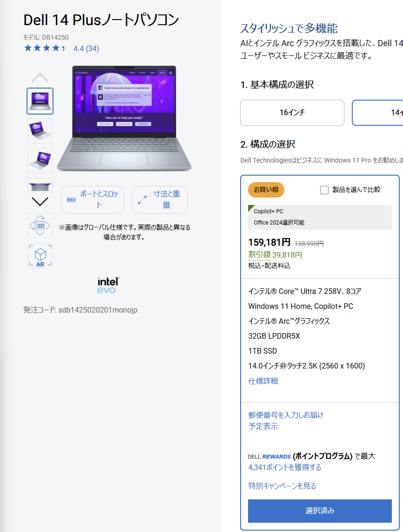Click the モデル: DB14250 text
403x532 pixels.
click(x=46, y=37)
